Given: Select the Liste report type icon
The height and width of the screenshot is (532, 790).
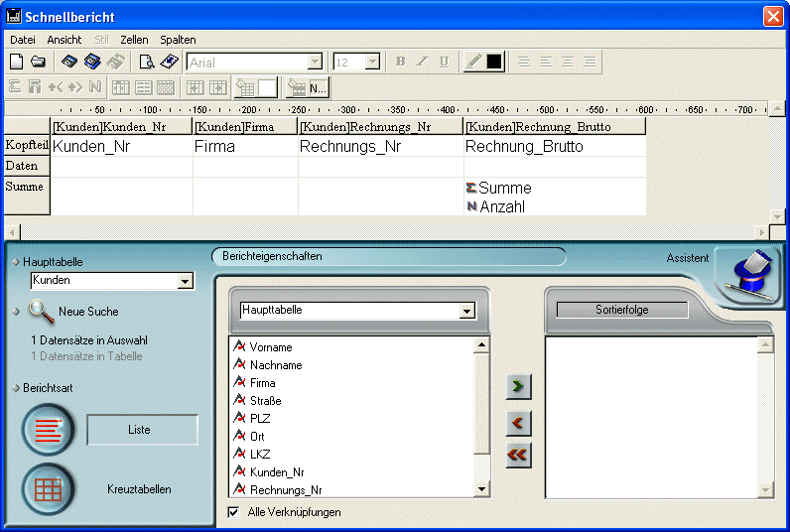Looking at the screenshot, I should [48, 430].
